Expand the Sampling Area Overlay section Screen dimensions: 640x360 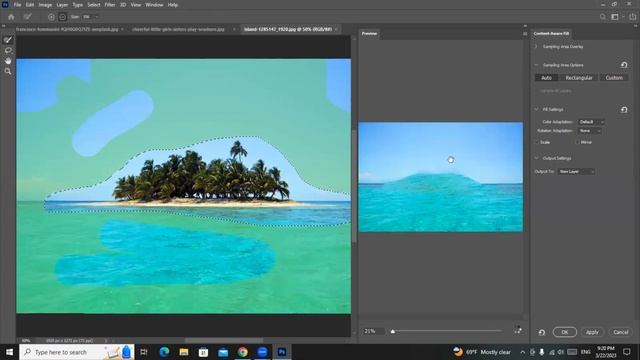(x=536, y=47)
